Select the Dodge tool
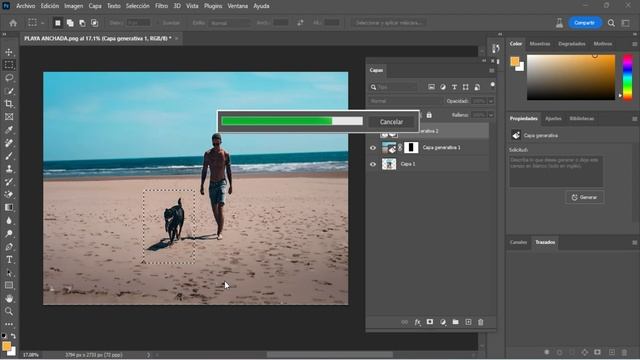Screen dimensions: 640x360 9,233
